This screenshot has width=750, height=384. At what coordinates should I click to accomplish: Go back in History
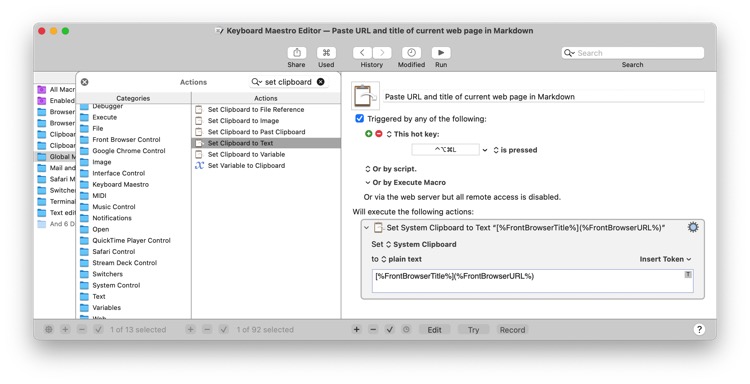click(363, 53)
